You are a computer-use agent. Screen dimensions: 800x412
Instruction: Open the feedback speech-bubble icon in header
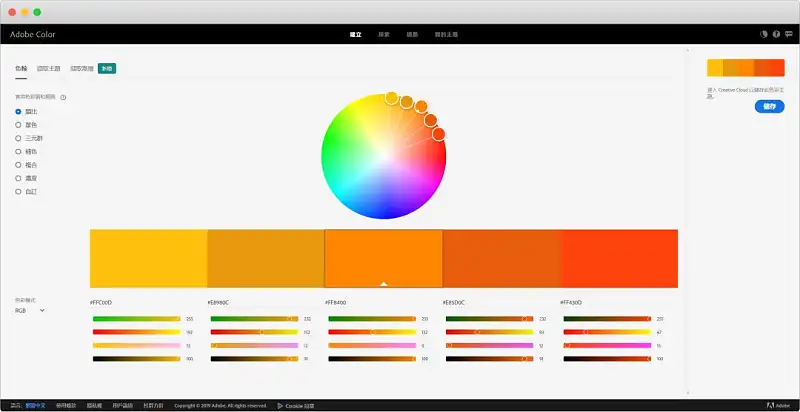[x=789, y=34]
